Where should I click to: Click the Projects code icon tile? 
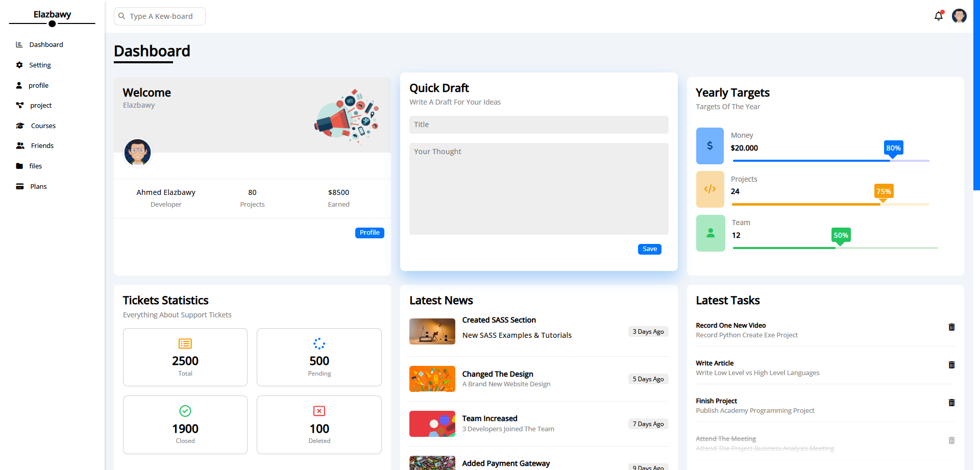pos(710,189)
